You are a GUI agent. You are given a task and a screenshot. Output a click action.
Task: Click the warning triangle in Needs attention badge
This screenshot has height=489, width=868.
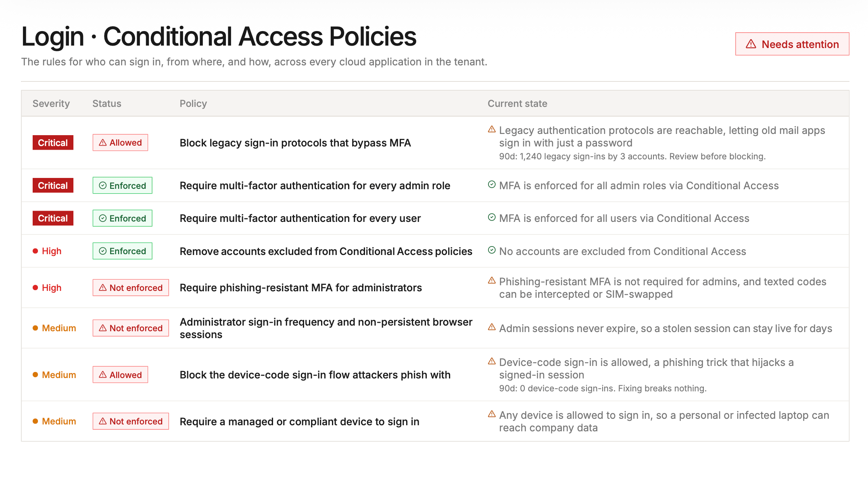tap(751, 44)
